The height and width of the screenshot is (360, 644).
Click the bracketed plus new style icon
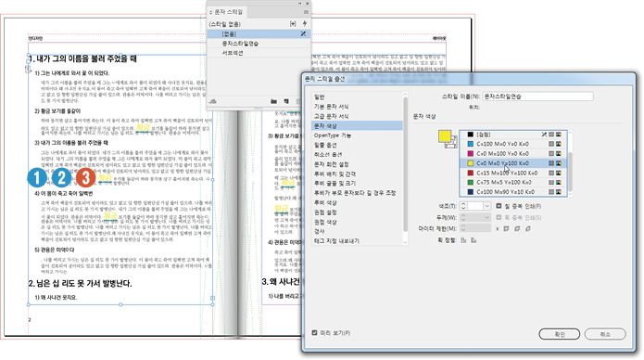click(x=293, y=24)
